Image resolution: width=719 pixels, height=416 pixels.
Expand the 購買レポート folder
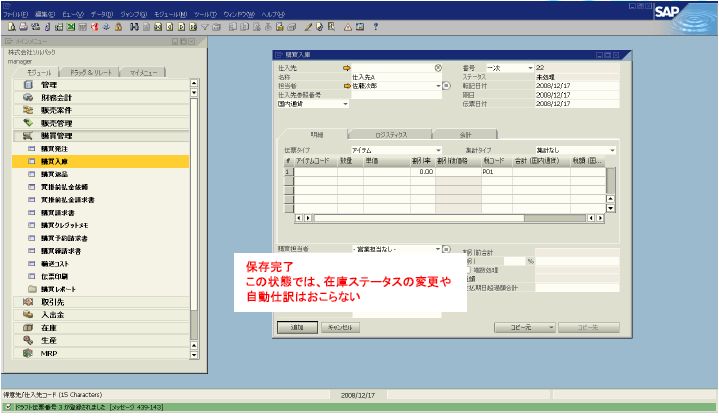101,289
